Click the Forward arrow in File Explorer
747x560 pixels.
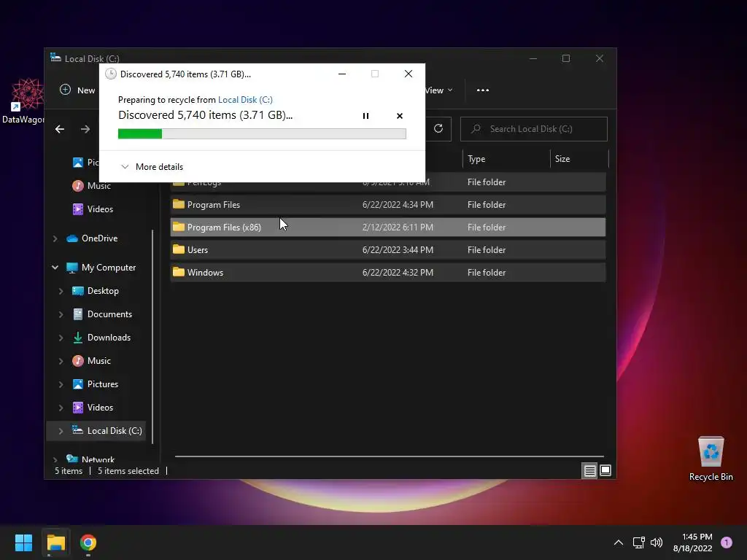(85, 129)
